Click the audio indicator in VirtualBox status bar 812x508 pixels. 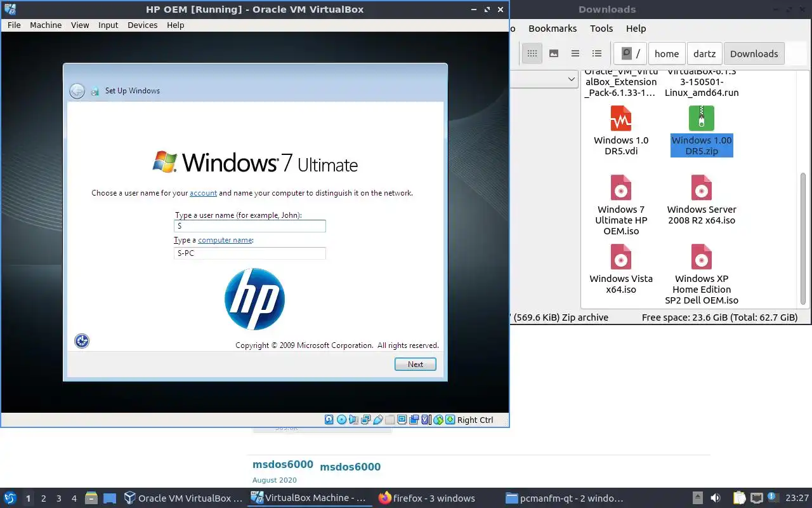pyautogui.click(x=353, y=420)
